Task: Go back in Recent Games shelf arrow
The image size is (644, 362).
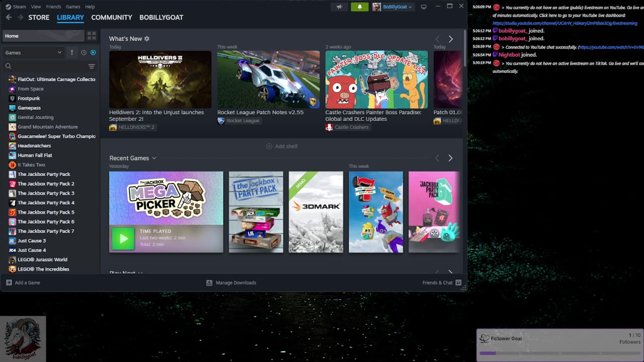Action: [437, 158]
